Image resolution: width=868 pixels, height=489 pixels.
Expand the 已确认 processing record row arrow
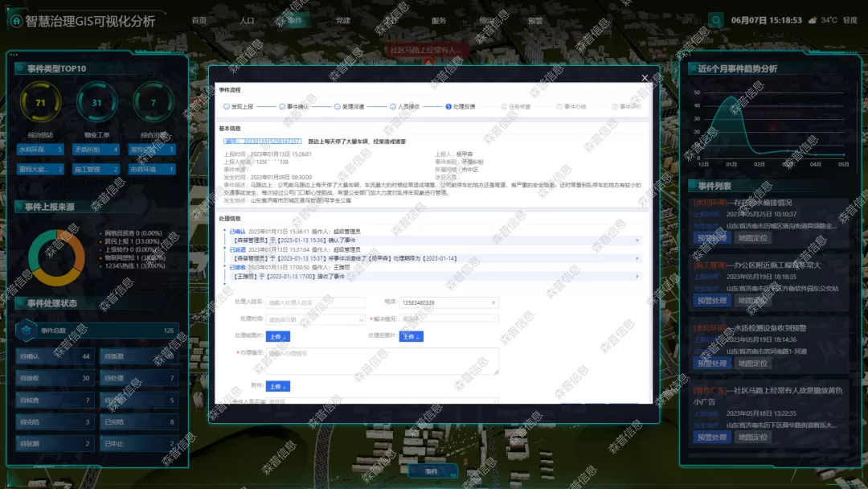[637, 240]
